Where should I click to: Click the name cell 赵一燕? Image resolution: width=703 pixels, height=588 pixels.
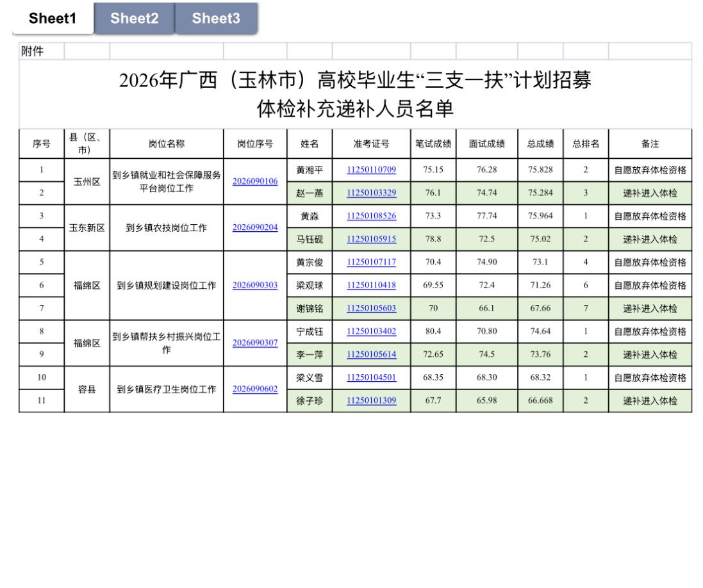pos(310,193)
